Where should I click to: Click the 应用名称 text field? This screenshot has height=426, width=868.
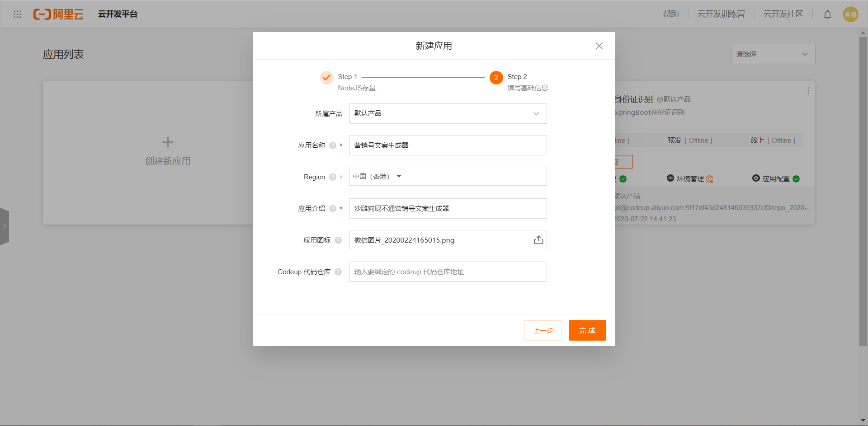(x=448, y=145)
